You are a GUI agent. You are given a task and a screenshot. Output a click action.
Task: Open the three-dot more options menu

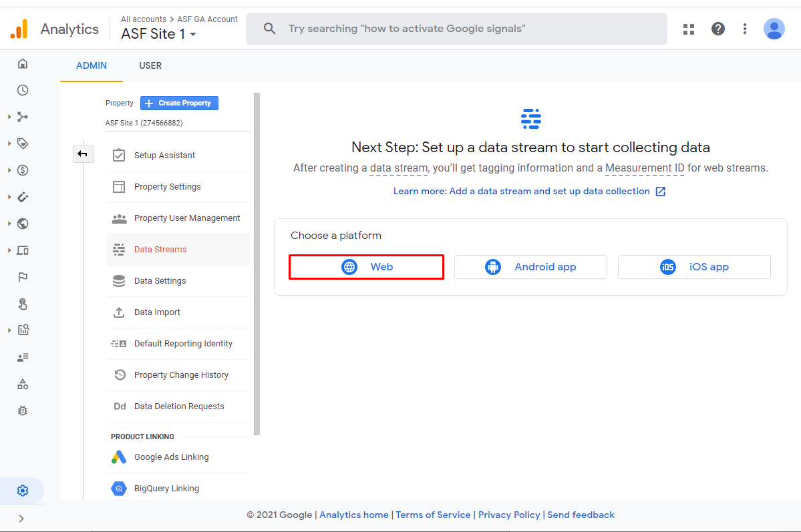pos(745,29)
